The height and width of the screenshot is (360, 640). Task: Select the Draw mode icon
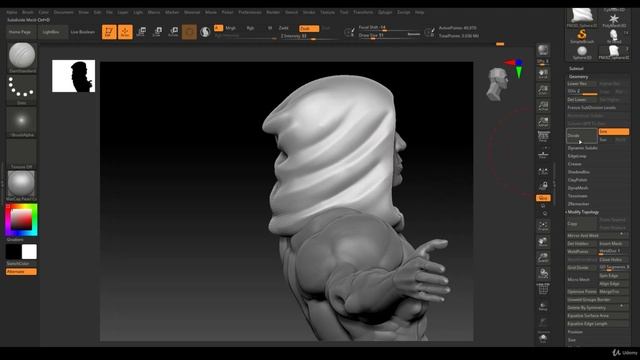coord(125,32)
